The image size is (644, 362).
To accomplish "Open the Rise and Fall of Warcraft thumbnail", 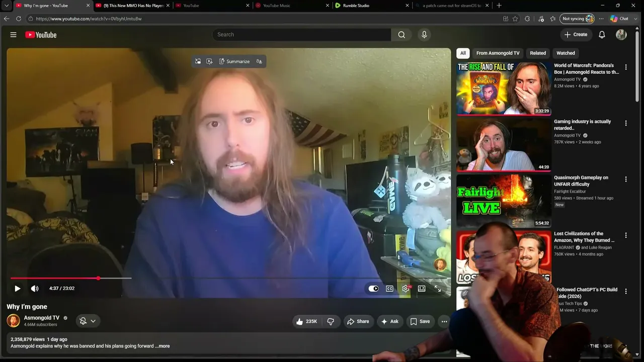I will pos(504,88).
